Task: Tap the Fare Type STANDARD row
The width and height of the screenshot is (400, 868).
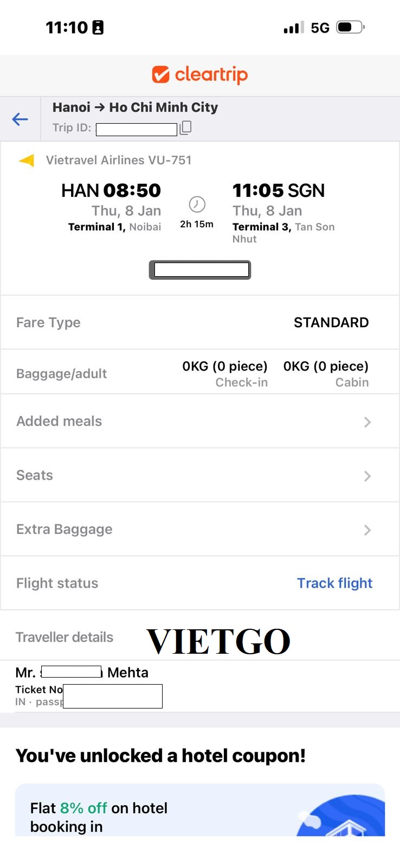Action: point(200,323)
